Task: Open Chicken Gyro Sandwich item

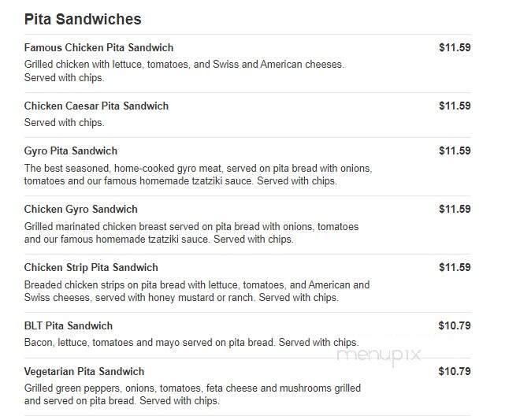Action: click(x=81, y=210)
